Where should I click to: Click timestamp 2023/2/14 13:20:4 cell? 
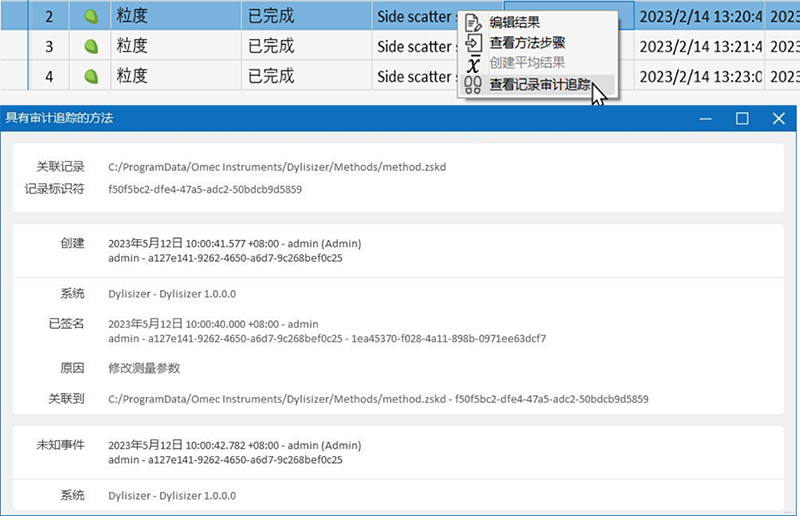(x=699, y=16)
